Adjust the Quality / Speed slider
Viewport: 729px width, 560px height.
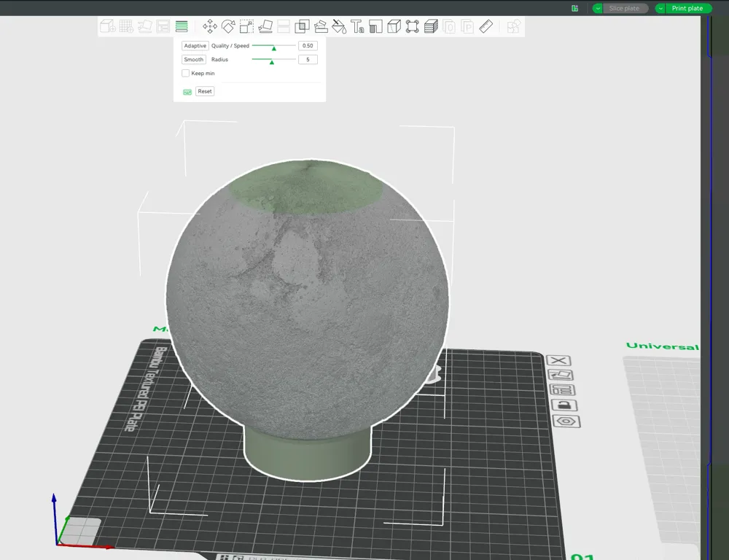pyautogui.click(x=273, y=45)
